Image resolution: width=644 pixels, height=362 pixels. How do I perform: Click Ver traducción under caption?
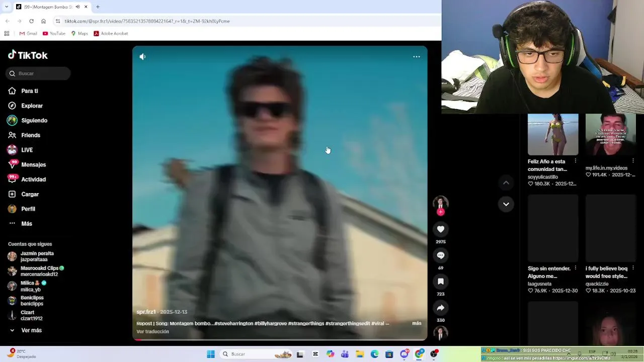(x=152, y=331)
